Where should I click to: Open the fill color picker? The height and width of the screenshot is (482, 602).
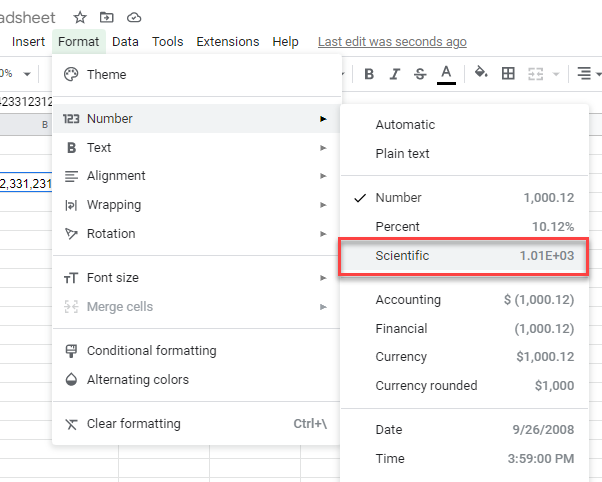[480, 73]
